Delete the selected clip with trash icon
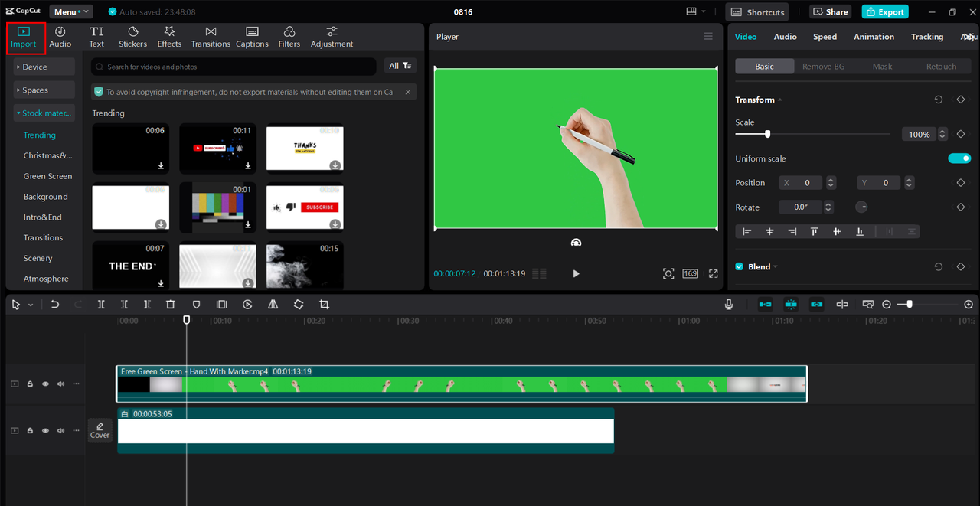The height and width of the screenshot is (506, 980). (171, 304)
